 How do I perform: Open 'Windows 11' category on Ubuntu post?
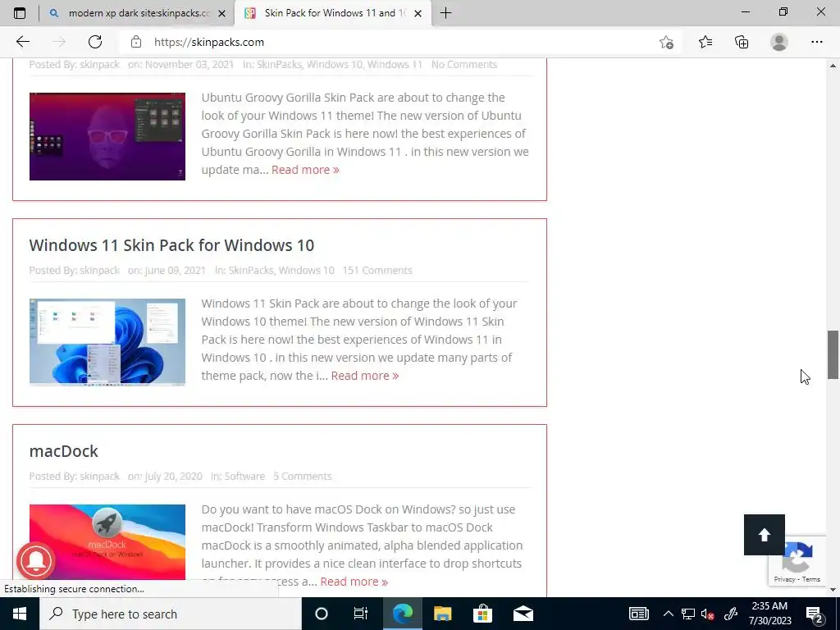tap(395, 64)
